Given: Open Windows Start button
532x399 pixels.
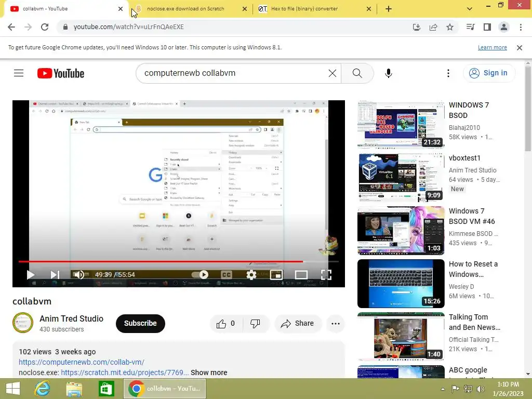Looking at the screenshot, I should click(13, 389).
